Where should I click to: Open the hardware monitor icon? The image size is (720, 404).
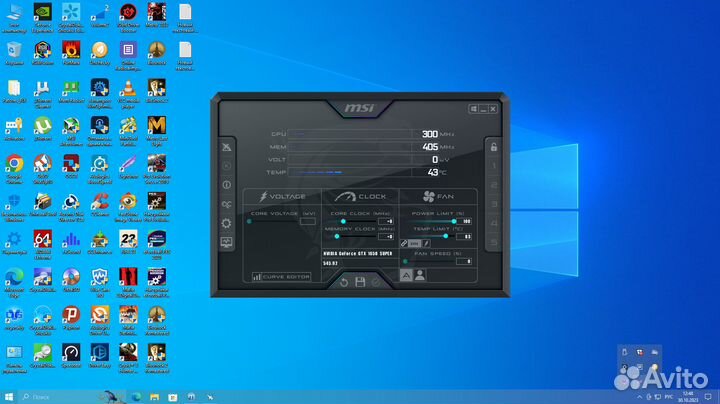pyautogui.click(x=226, y=242)
